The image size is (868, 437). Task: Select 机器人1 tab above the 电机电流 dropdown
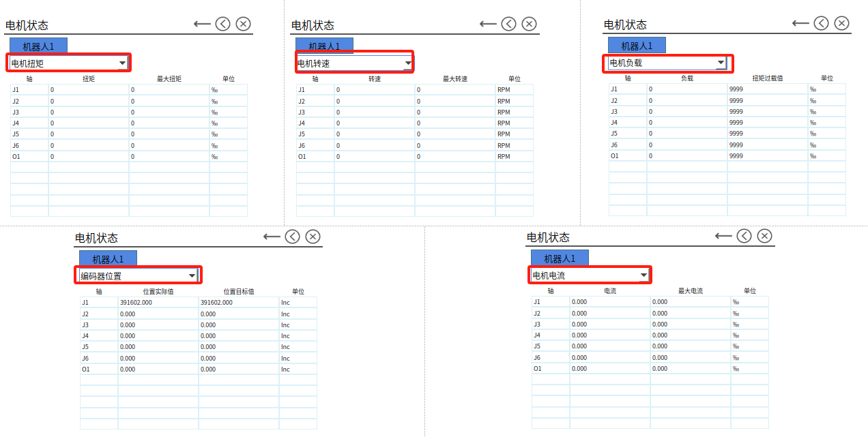560,258
